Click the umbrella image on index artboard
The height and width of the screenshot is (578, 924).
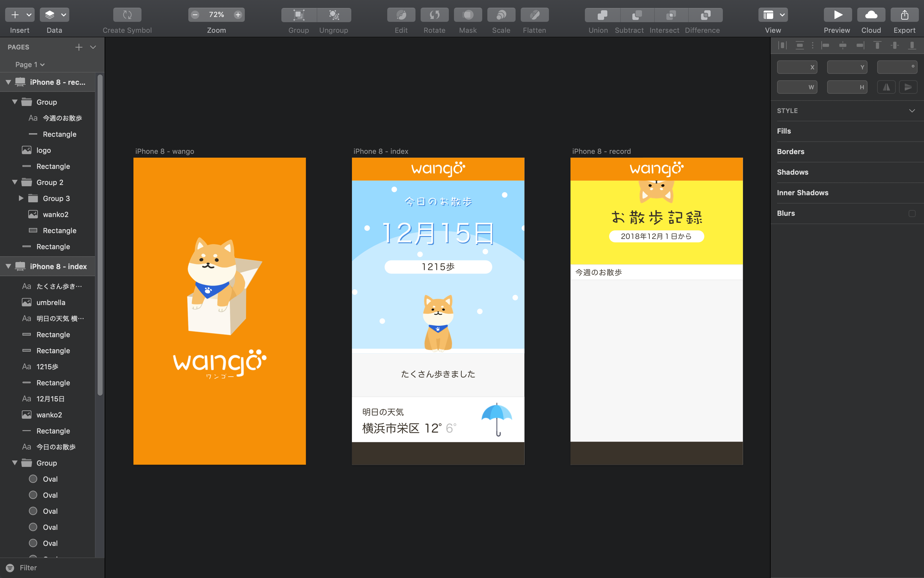[496, 419]
